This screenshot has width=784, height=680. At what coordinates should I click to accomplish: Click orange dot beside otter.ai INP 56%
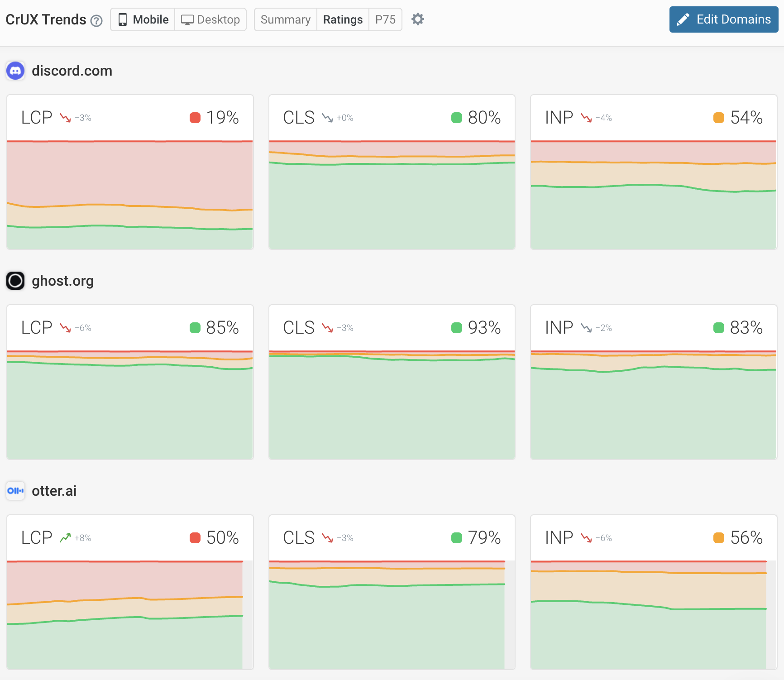[x=719, y=538]
